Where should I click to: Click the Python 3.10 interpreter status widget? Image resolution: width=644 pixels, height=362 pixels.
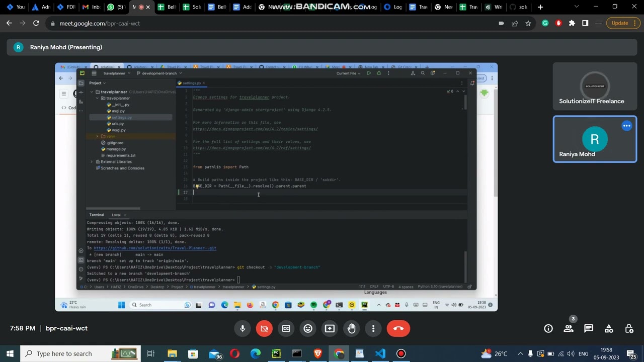click(x=440, y=287)
